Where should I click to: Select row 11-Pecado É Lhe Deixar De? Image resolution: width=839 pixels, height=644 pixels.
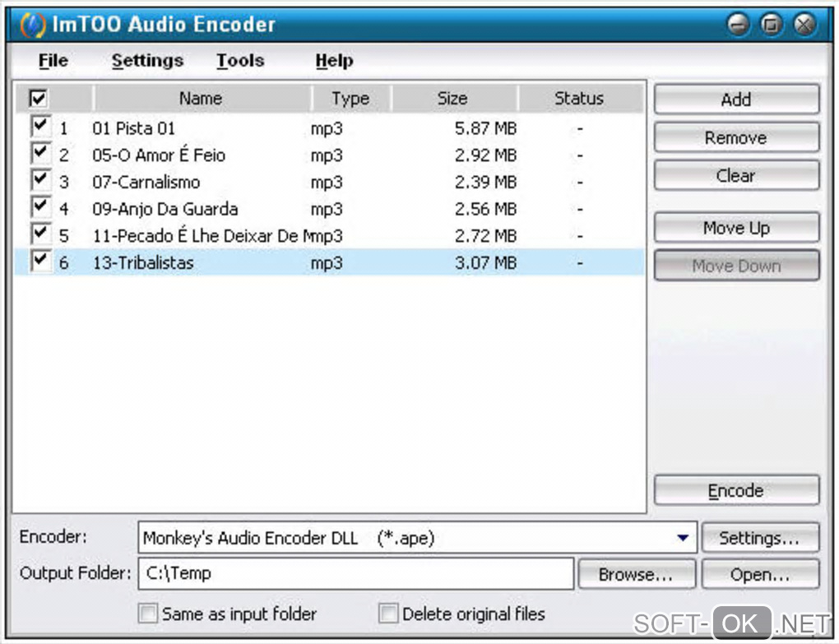point(329,235)
